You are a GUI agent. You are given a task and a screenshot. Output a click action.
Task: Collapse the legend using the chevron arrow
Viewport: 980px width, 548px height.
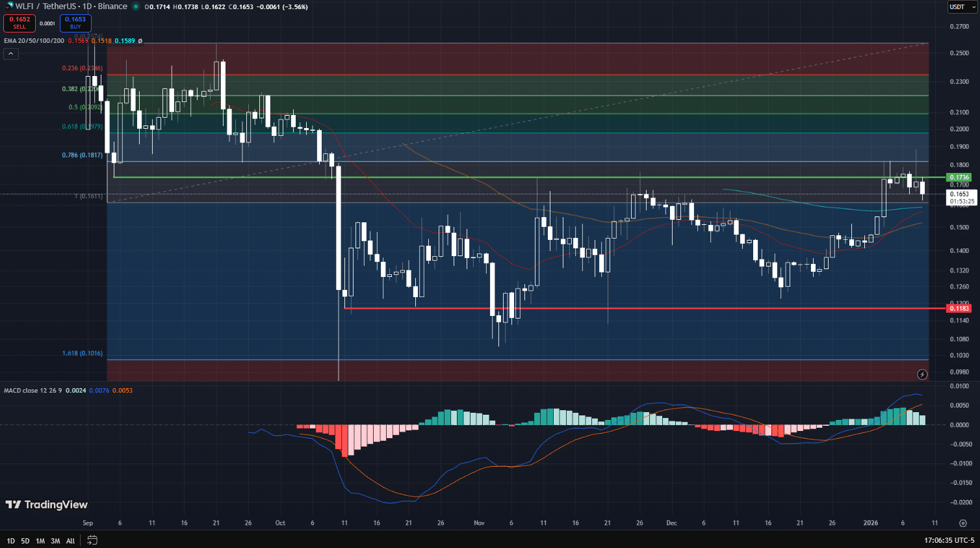[x=10, y=53]
